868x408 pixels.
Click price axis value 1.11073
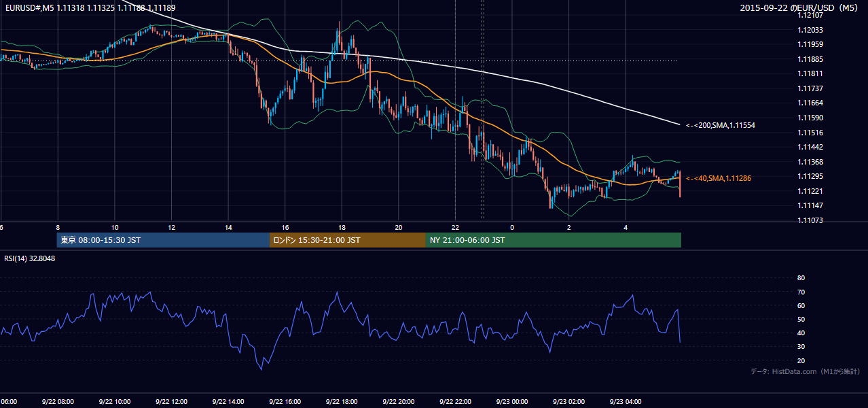(810, 220)
